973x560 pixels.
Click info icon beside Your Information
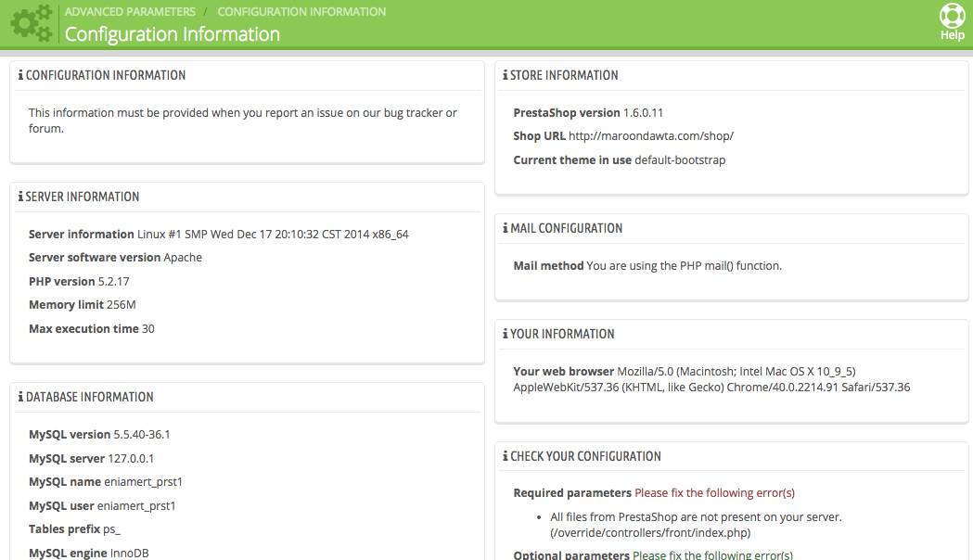coord(506,334)
